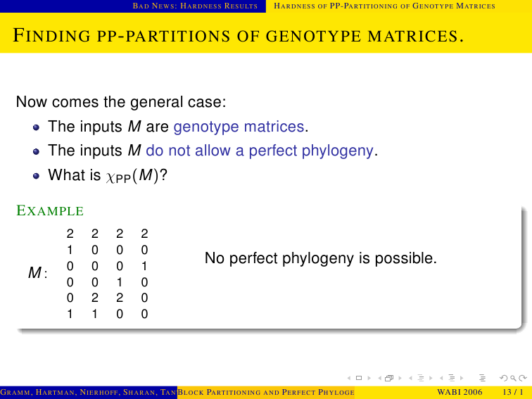Click the '13 / 1' page number
Image resolution: width=532 pixels, height=399 pixels.
tap(514, 392)
